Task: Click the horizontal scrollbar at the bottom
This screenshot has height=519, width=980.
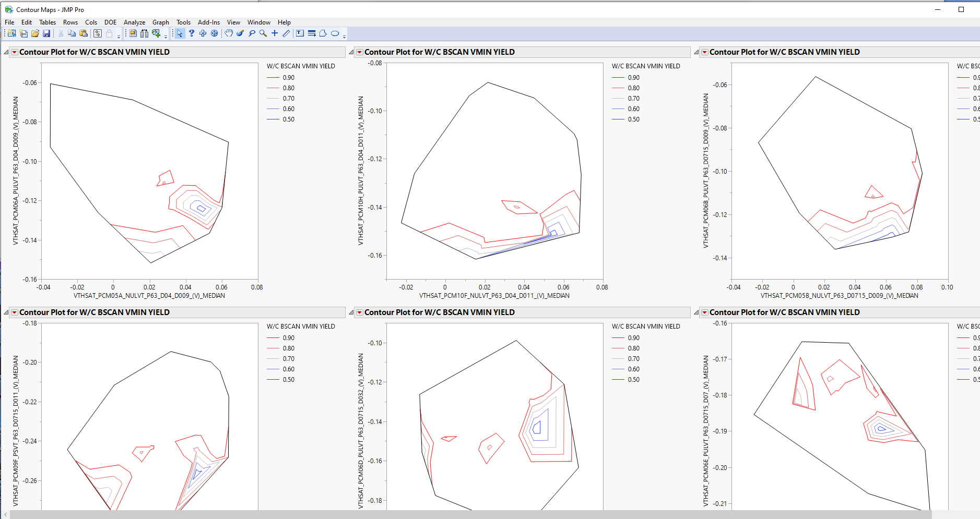Action: 470,514
